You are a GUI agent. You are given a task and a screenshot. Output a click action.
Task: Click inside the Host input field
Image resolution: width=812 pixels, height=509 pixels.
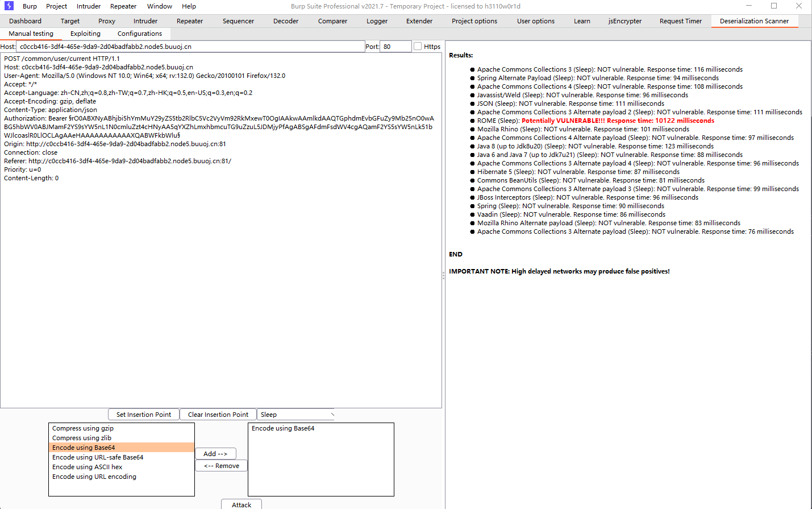190,47
